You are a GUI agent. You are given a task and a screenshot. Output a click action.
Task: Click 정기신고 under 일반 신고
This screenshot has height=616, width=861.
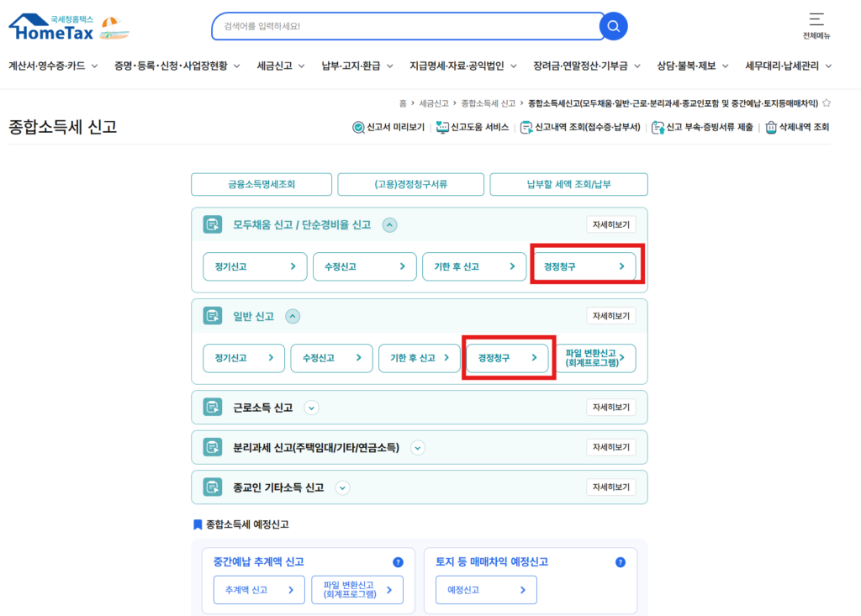[244, 358]
